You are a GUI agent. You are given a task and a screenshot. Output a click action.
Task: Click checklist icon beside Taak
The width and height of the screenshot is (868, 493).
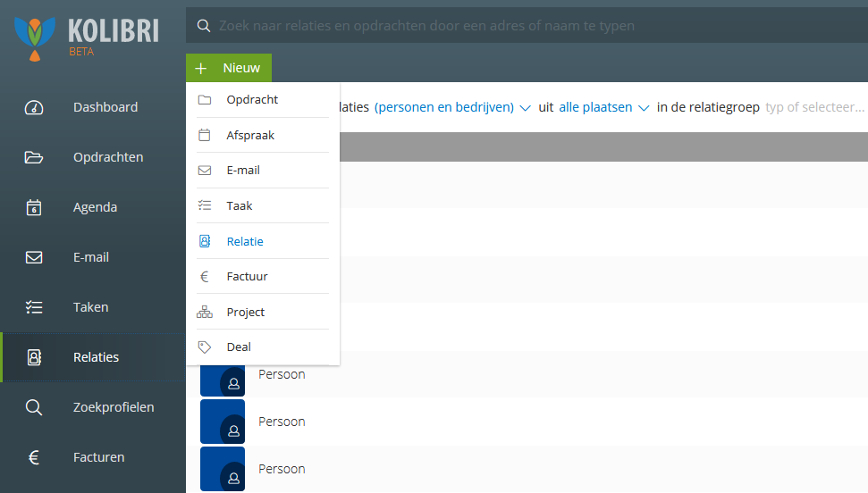coord(205,205)
